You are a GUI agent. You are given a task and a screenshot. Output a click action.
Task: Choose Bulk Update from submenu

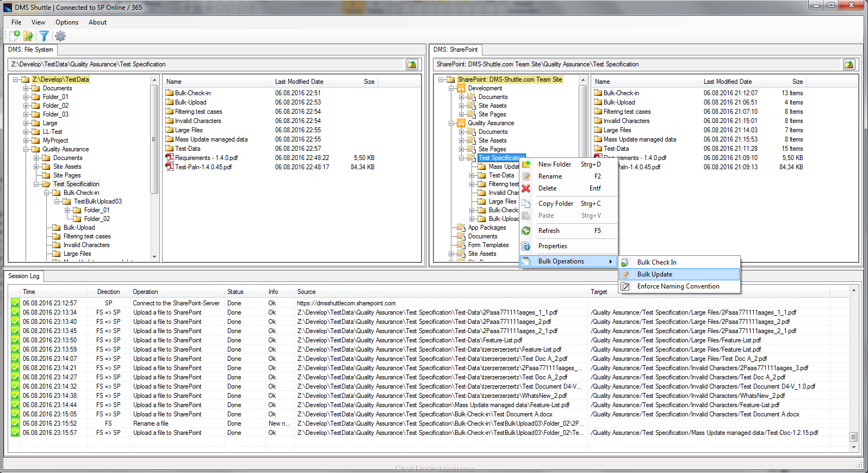[679, 274]
